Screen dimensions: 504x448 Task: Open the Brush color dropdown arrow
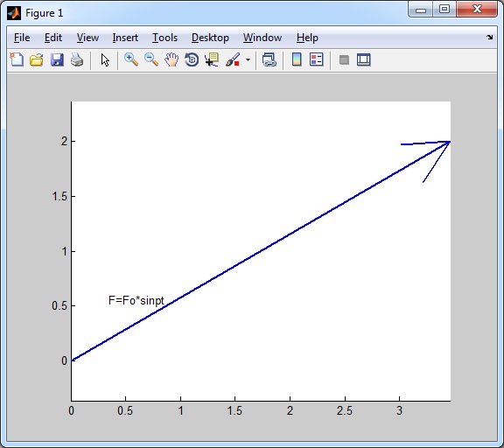(248, 59)
